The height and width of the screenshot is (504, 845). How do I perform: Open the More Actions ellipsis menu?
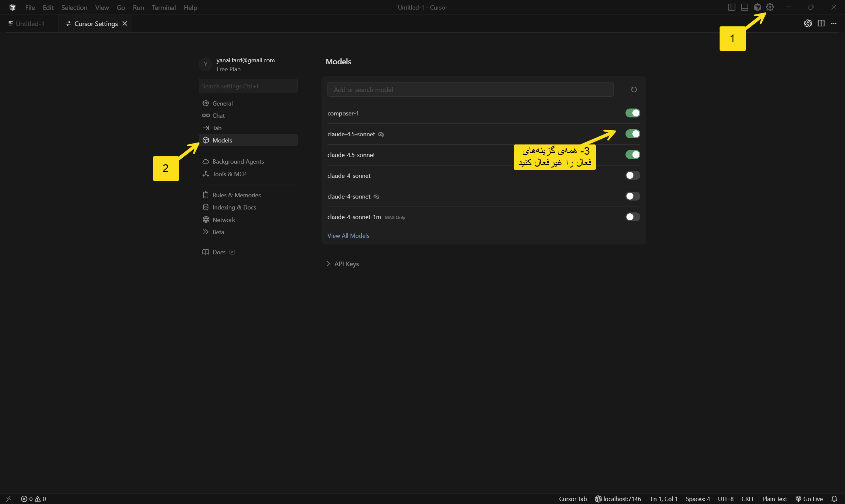click(x=834, y=23)
